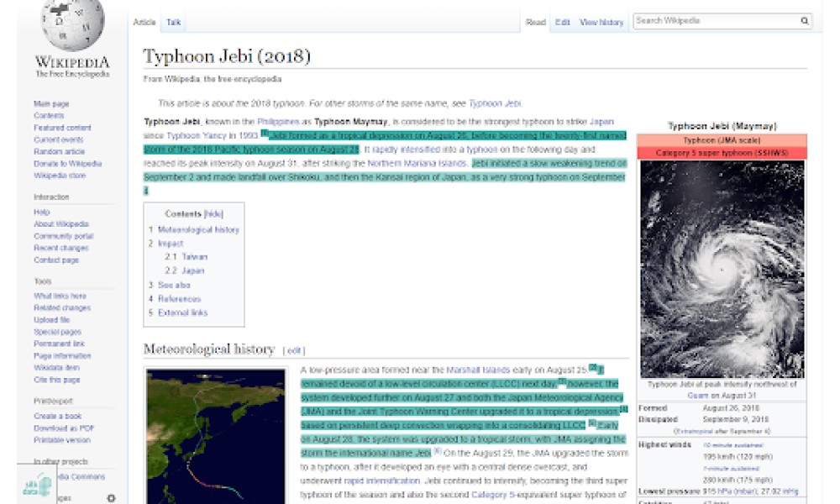The image size is (840, 504).
Task: Open the storm track map thumbnail
Action: pos(216,437)
